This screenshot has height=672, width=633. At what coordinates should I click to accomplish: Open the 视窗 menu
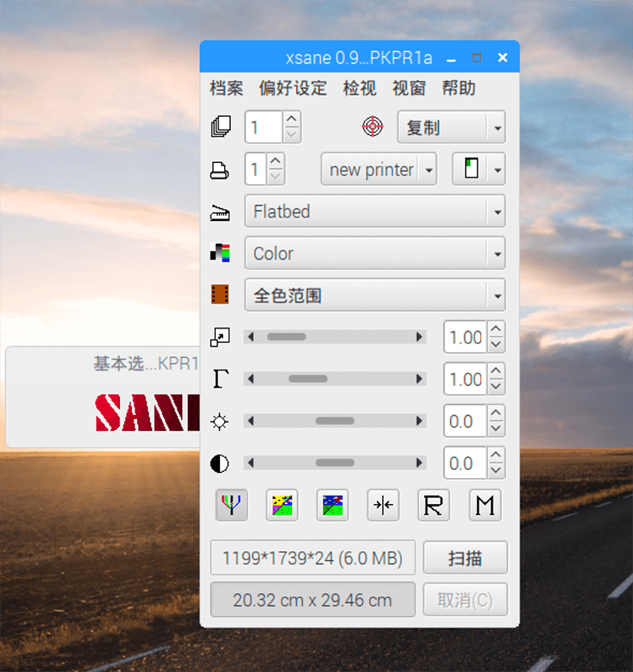coord(410,88)
